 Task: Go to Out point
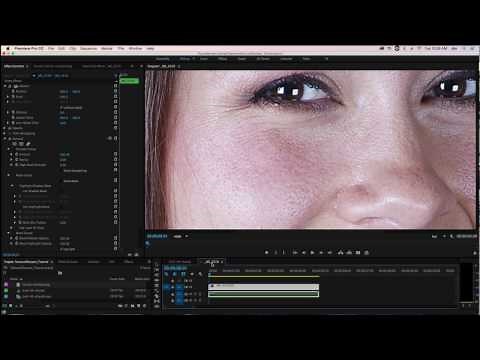[330, 253]
